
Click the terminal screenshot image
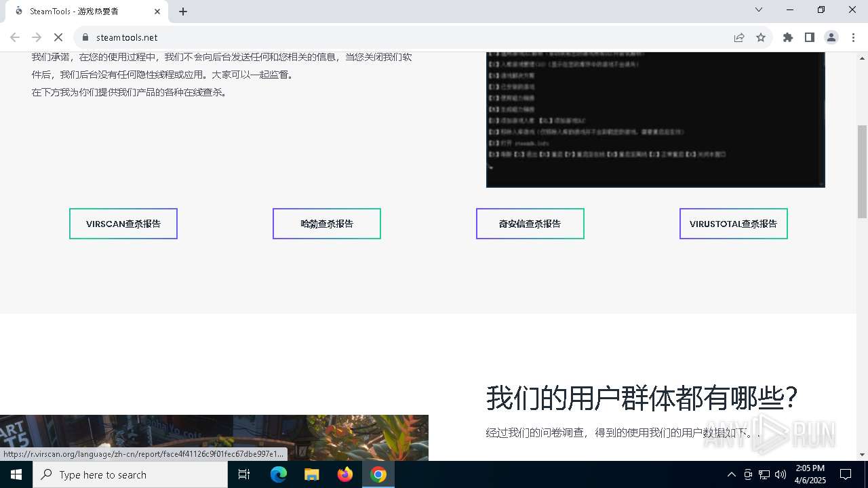(x=656, y=119)
